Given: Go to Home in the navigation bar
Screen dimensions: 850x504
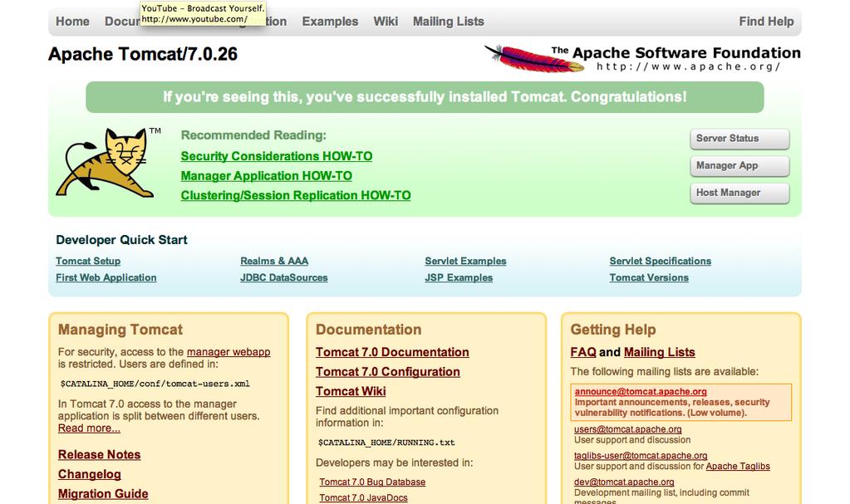Looking at the screenshot, I should point(72,22).
